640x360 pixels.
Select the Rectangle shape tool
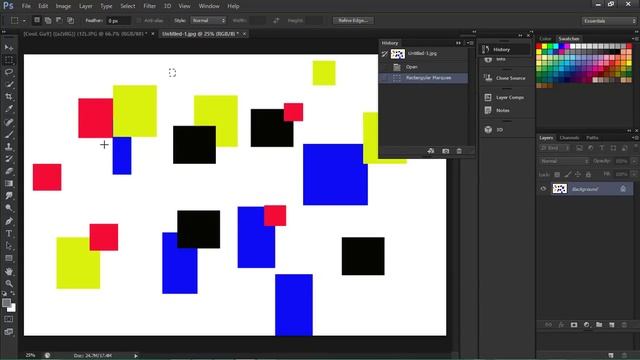click(9, 258)
